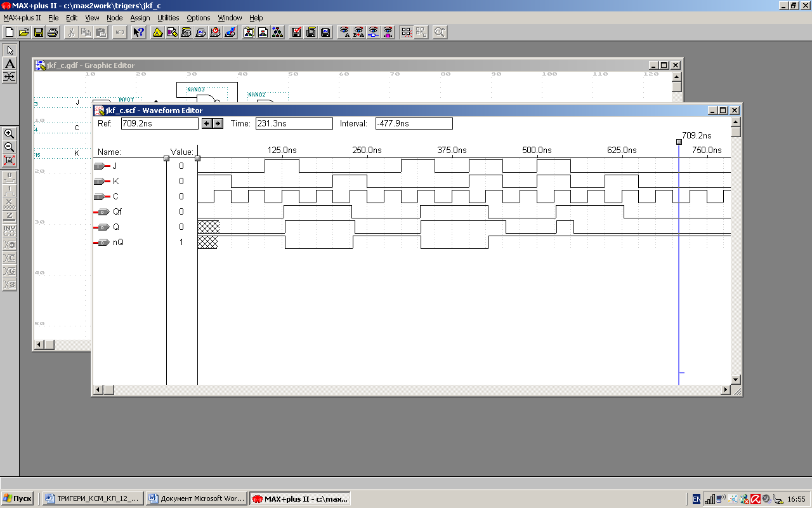This screenshot has width=812, height=508.
Task: Open the Utilities menu
Action: (x=168, y=18)
